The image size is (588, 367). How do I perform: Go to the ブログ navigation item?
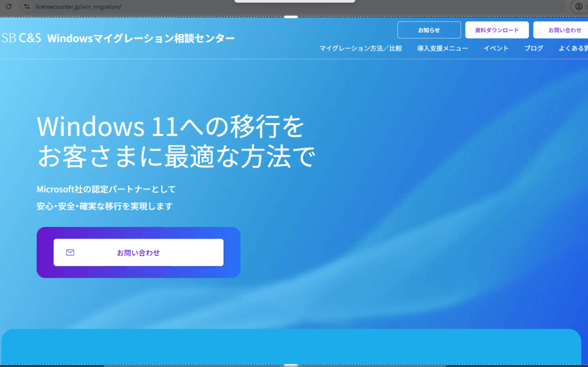pyautogui.click(x=533, y=48)
